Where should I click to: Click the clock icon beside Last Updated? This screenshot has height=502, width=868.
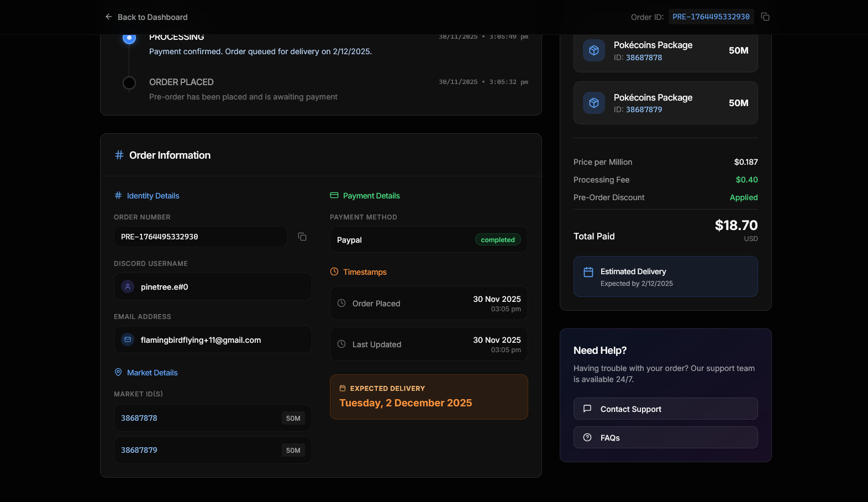point(341,344)
